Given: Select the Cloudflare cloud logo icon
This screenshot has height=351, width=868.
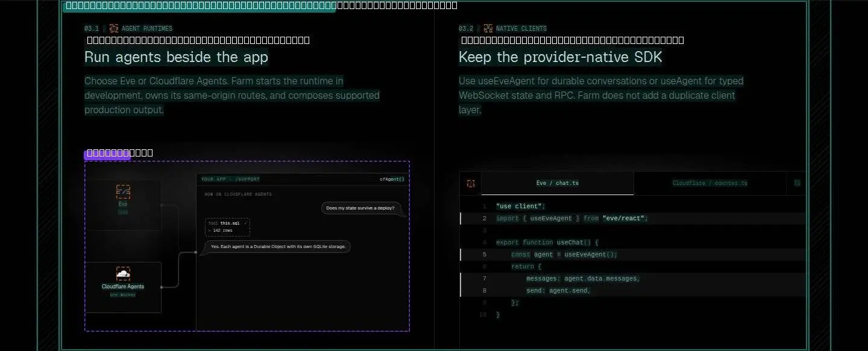Looking at the screenshot, I should (123, 273).
